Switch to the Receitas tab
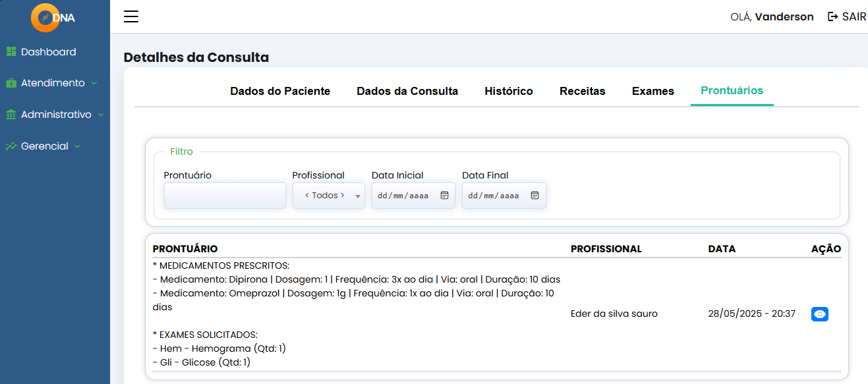 (x=582, y=91)
